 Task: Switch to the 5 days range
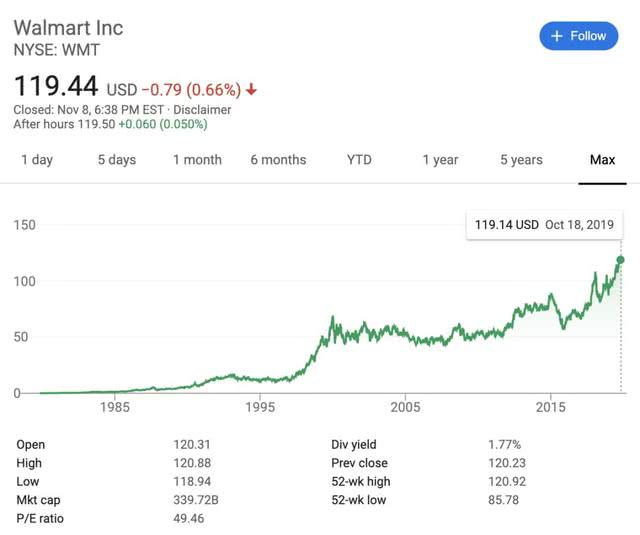point(116,160)
